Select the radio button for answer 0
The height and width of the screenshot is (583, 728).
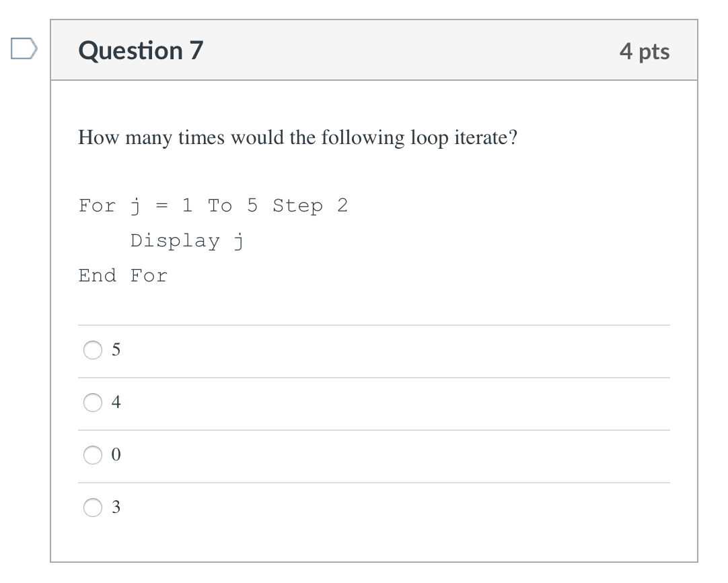92,455
